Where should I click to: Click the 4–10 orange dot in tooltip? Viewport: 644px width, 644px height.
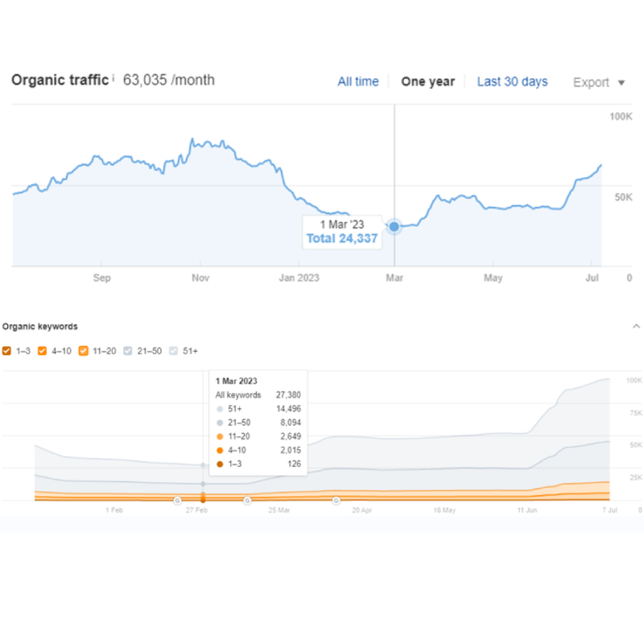click(220, 449)
